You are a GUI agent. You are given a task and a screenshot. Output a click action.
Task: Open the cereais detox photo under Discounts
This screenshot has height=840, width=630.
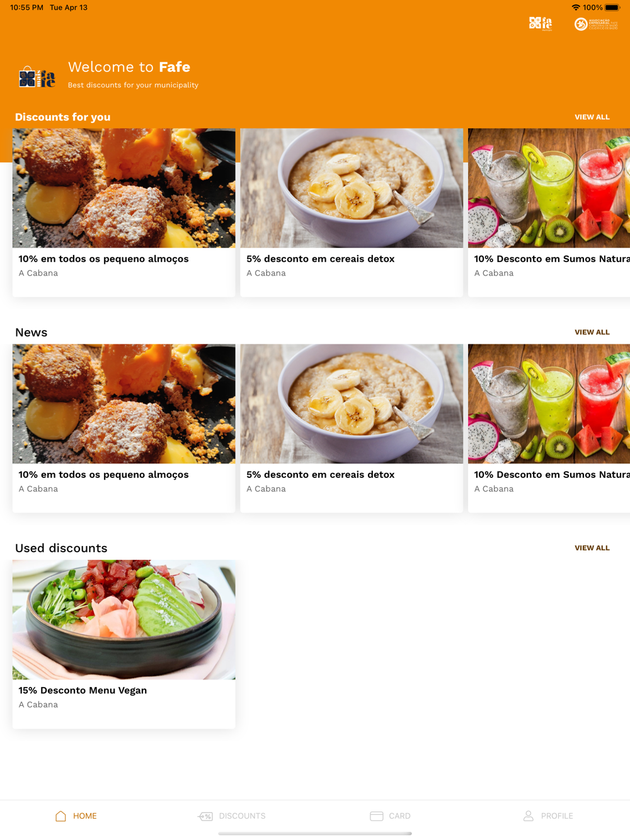coord(352,188)
